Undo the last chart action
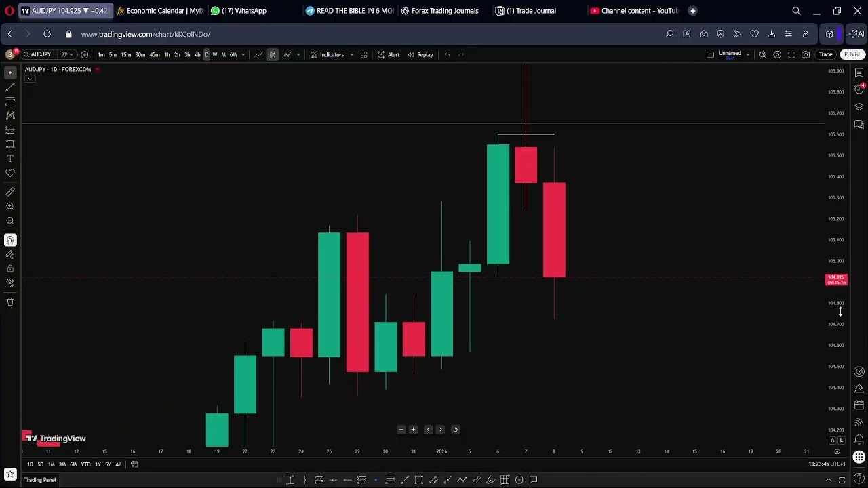The image size is (868, 488). (447, 54)
